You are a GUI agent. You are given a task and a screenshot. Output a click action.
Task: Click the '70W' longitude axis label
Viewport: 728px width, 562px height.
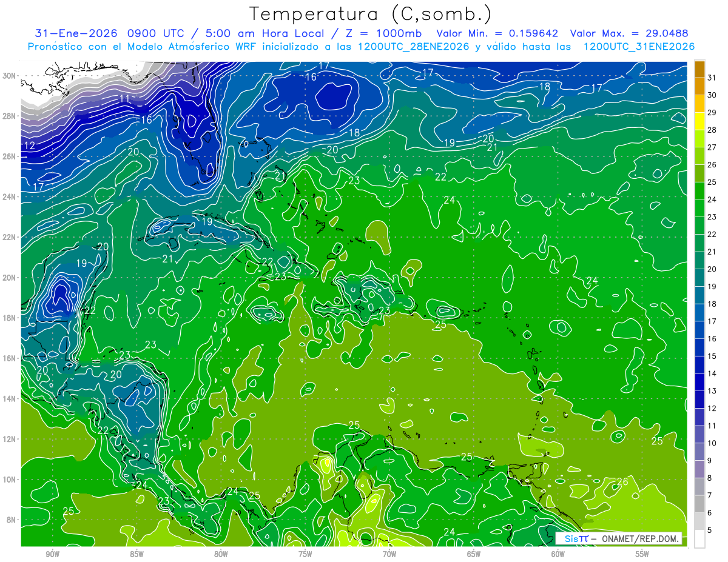tap(389, 554)
